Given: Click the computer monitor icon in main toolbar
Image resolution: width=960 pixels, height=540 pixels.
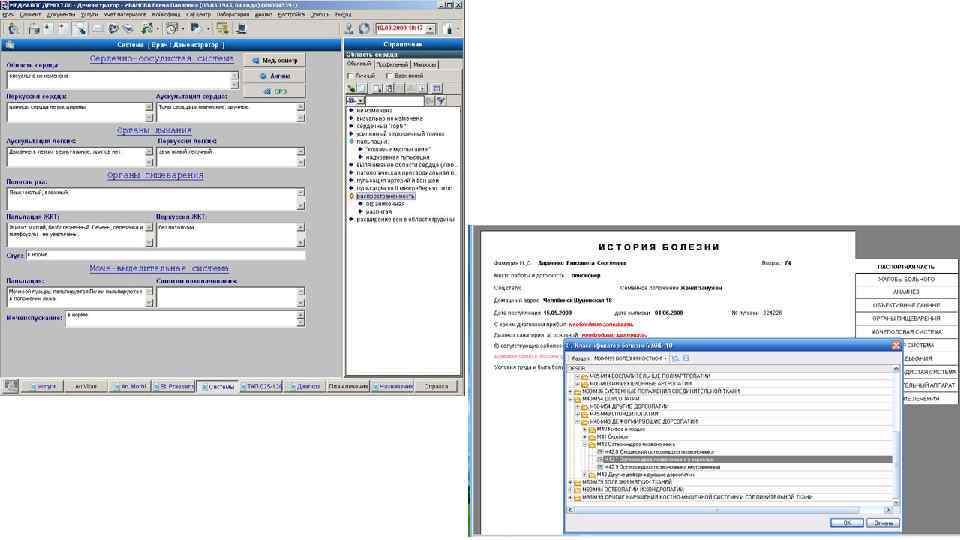Looking at the screenshot, I should click(x=241, y=28).
